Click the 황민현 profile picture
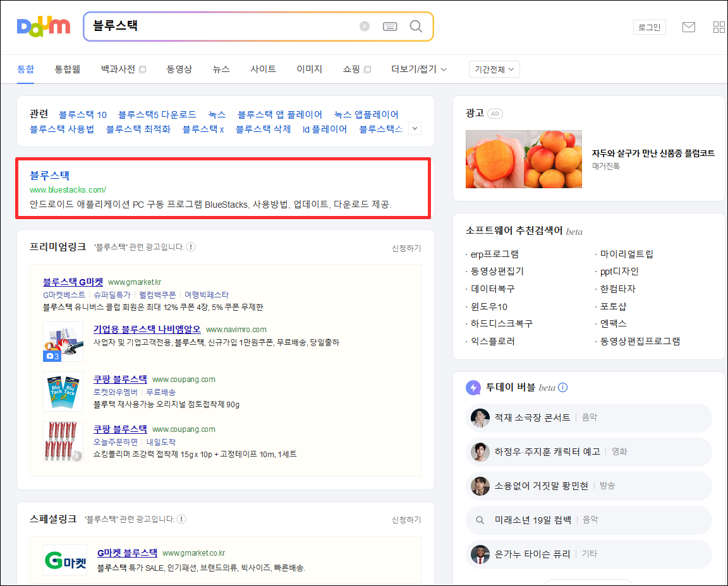 click(x=480, y=486)
